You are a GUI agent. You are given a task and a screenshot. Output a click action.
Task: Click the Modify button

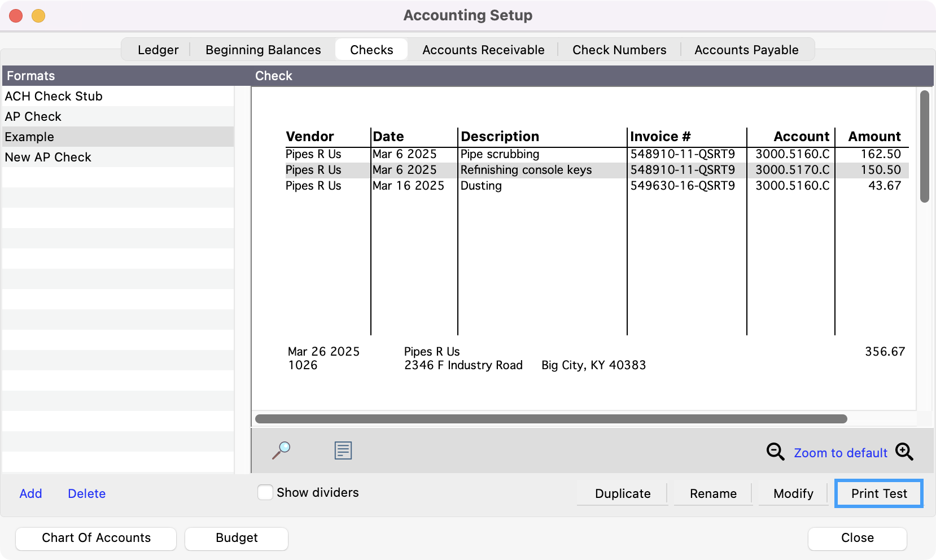[x=793, y=493]
